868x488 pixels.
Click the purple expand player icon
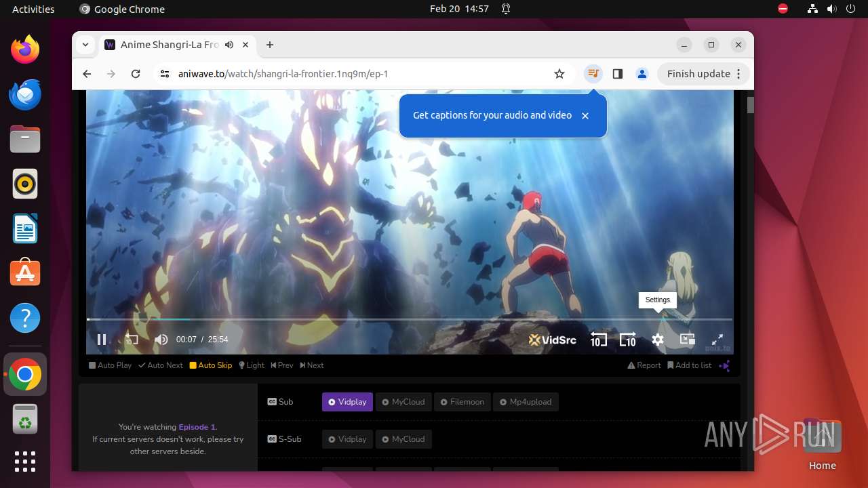coord(724,366)
